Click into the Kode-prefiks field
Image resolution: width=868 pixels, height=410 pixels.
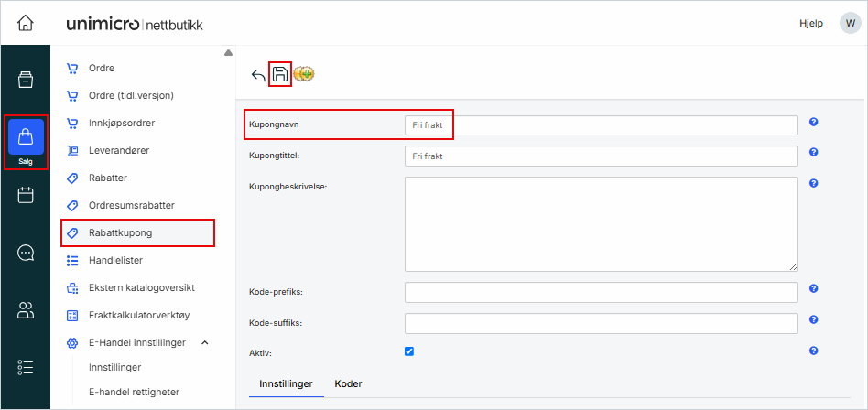click(x=601, y=292)
